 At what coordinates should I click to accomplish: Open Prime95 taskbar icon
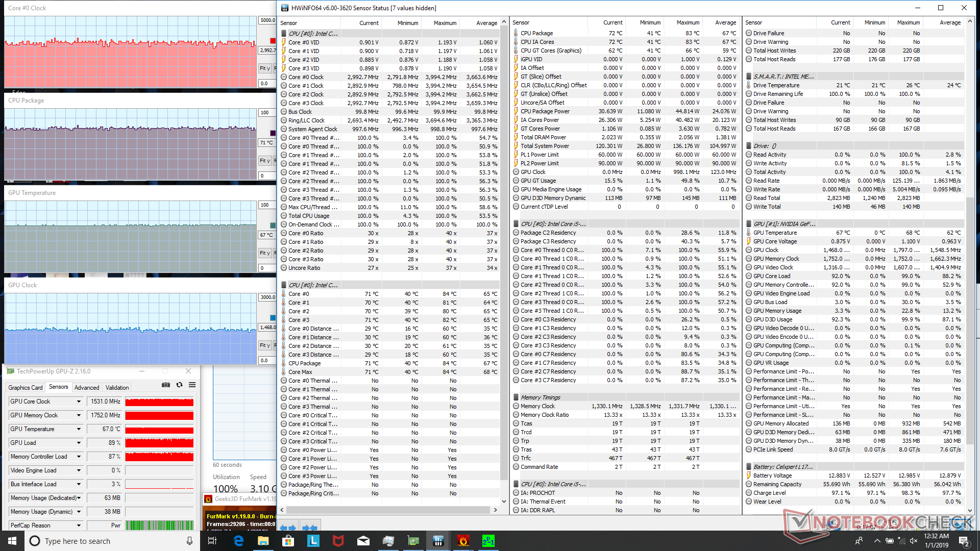[488, 541]
